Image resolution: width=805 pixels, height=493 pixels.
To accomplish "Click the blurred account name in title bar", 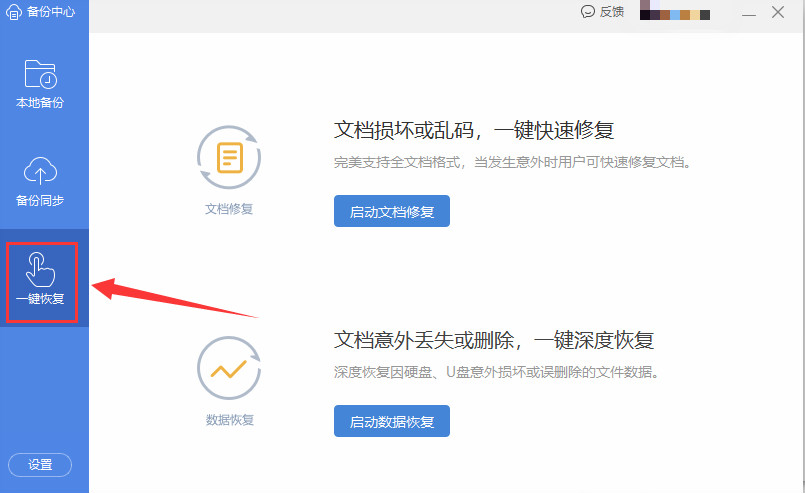I will (675, 14).
